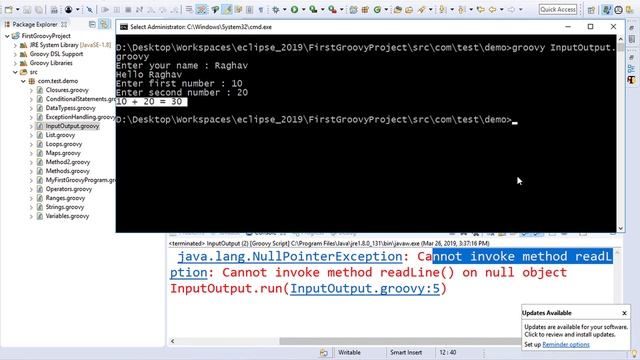Click the Smart Insert status bar entry
Image resolution: width=640 pixels, height=360 pixels.
(x=406, y=352)
